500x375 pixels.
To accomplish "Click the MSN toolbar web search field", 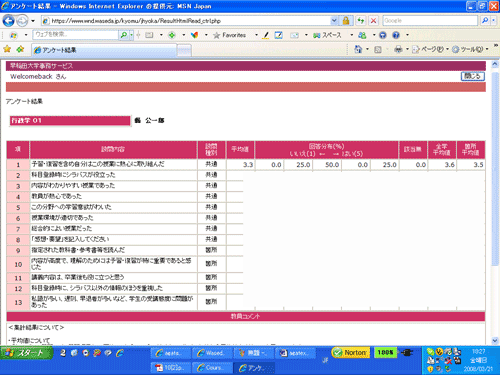I will point(76,35).
